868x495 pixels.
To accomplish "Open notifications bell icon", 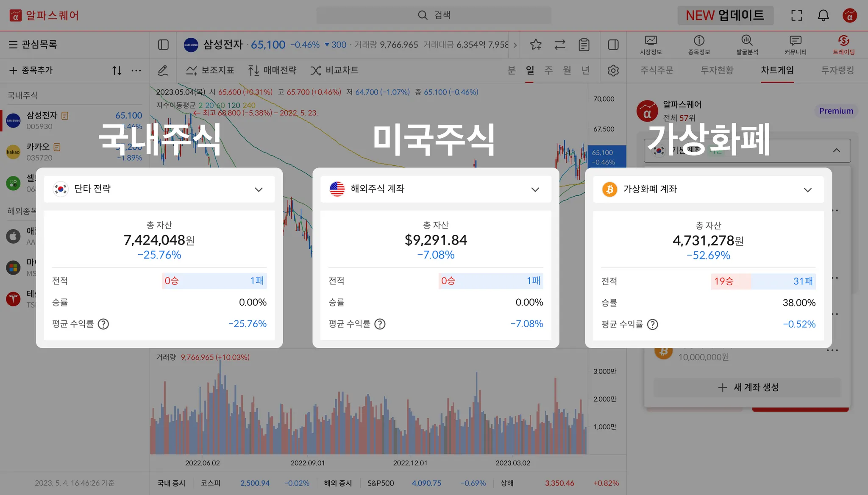I will (x=823, y=16).
